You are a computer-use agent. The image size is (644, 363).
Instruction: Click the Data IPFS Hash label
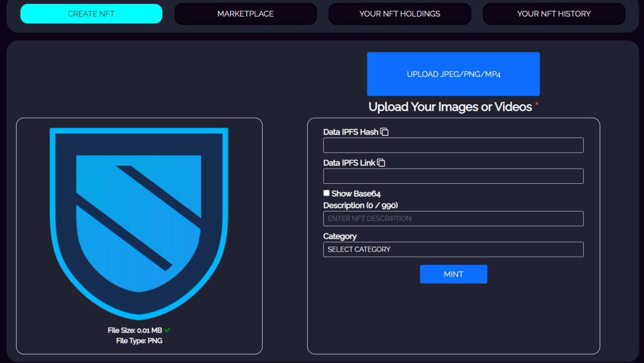(351, 132)
